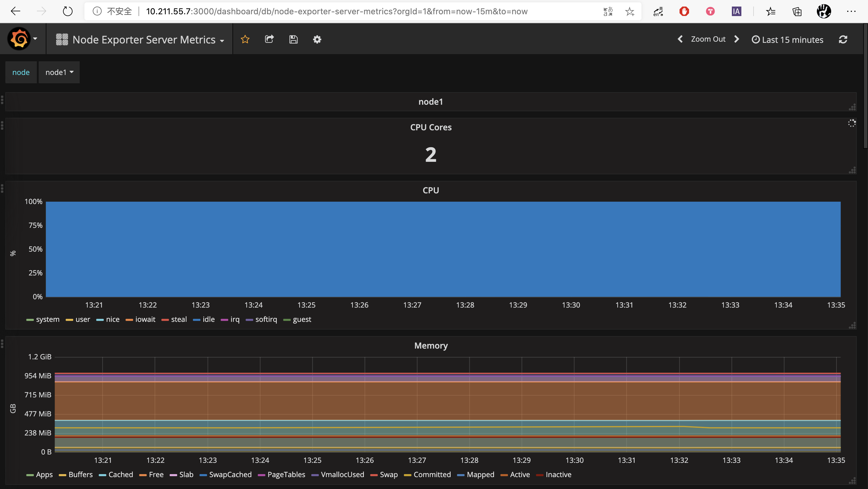Reload the page in browser

click(x=68, y=12)
